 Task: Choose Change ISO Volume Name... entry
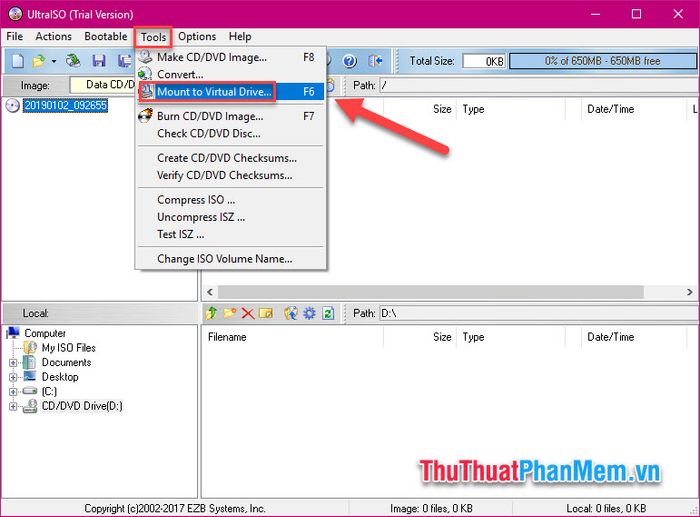tap(231, 259)
